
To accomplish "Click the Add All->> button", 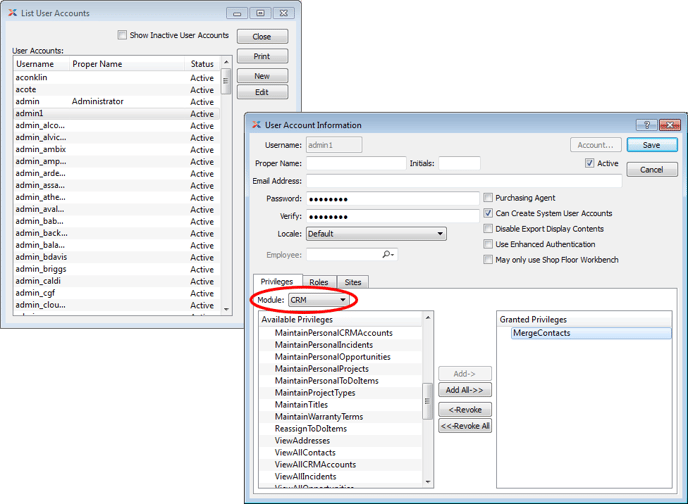I will coord(464,390).
